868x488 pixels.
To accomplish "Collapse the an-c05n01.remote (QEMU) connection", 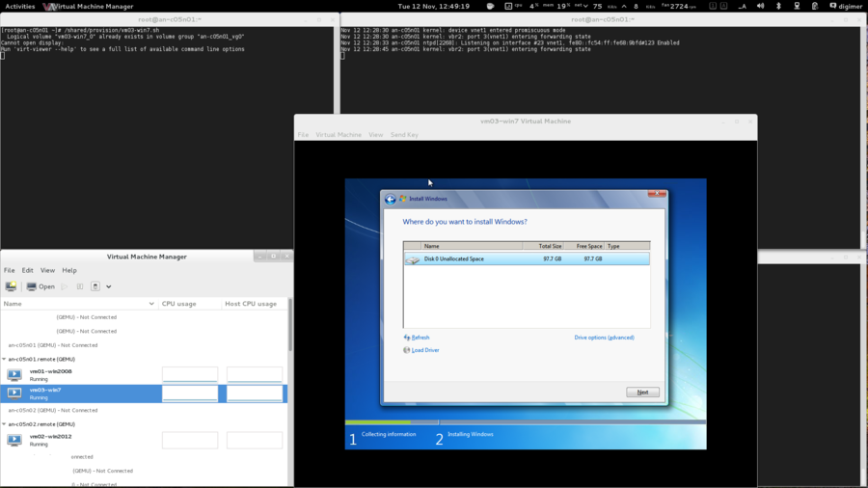I will click(4, 359).
